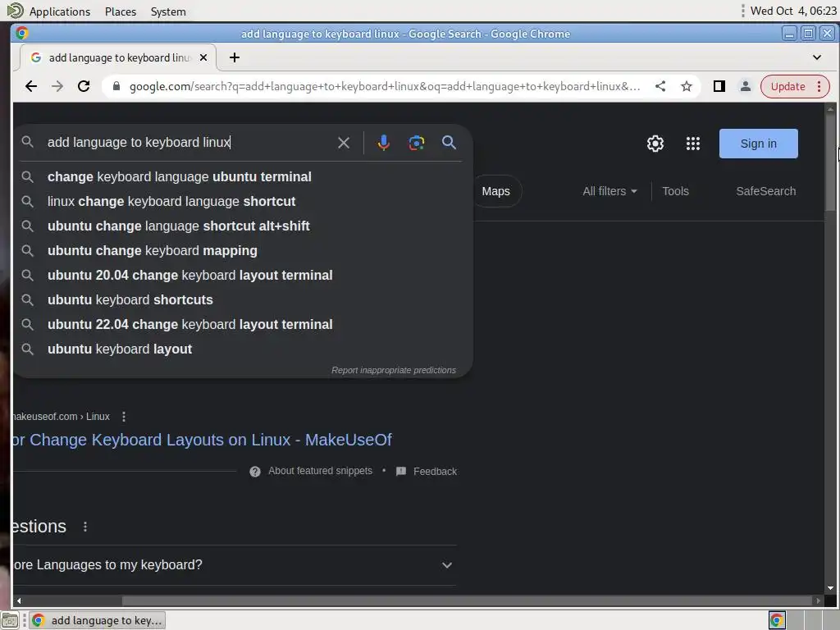This screenshot has width=840, height=630.
Task: Click the Chrome window taskbar button
Action: point(98,620)
